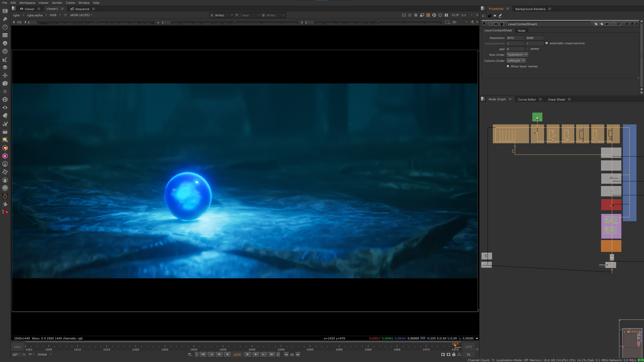Click the Resolution width field showing 3072
Screen dimensions: 644x362
pos(515,38)
